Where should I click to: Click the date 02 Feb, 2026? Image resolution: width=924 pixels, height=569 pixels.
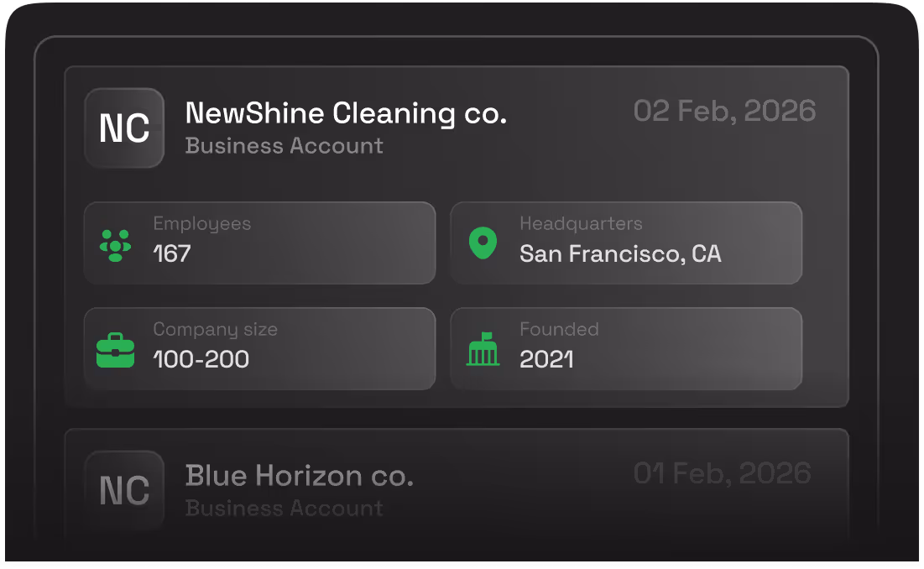coord(725,110)
